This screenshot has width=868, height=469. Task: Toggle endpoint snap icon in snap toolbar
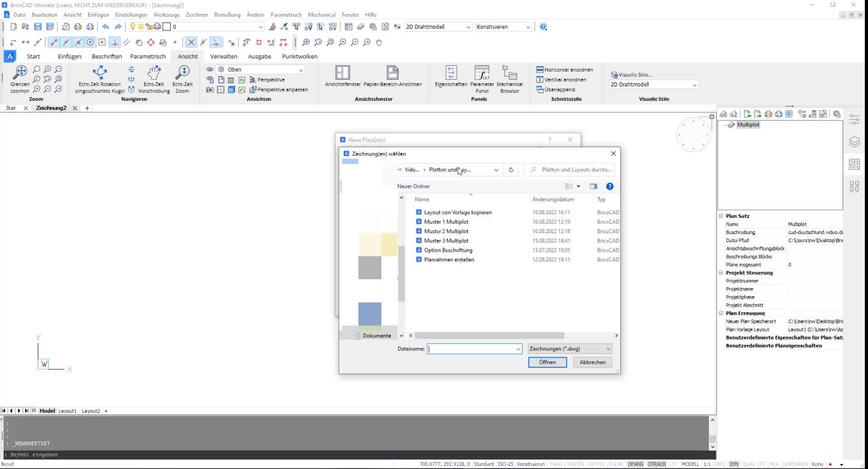(x=54, y=43)
